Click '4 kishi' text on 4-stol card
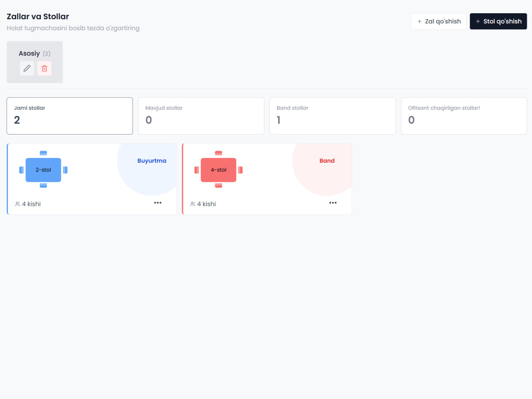The height and width of the screenshot is (399, 532). tap(206, 204)
